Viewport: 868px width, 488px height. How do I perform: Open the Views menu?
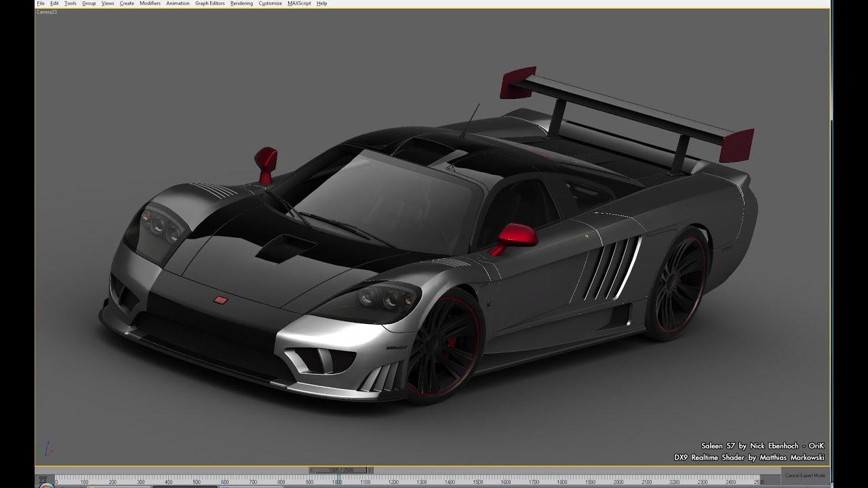(x=108, y=3)
